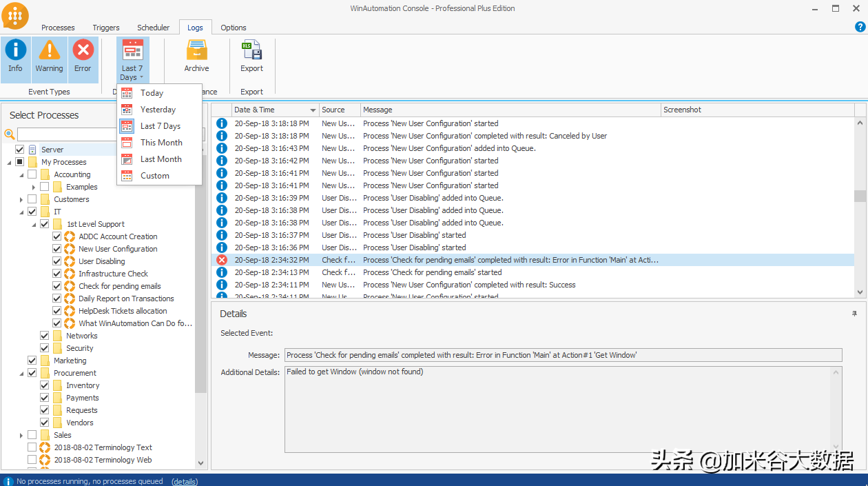Click the magnifier icon beside the process search box
This screenshot has width=868, height=486.
10,134
